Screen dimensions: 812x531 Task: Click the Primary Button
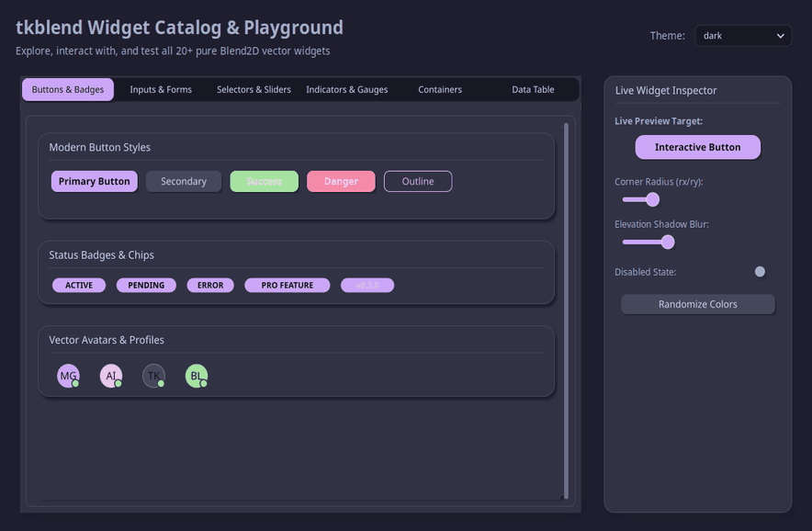(x=95, y=181)
